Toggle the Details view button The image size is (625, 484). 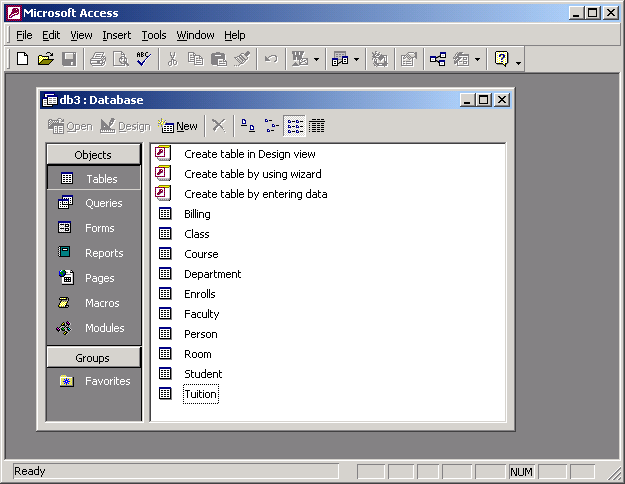317,126
